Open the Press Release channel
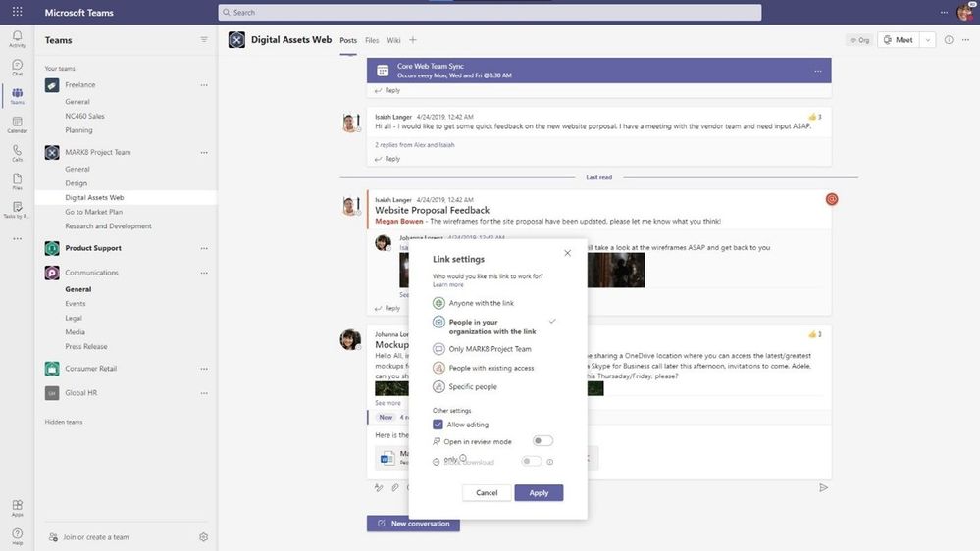 [x=85, y=346]
